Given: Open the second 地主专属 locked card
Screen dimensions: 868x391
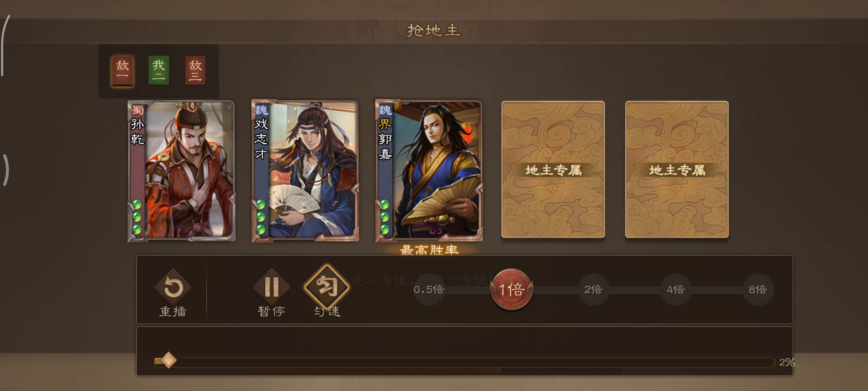Looking at the screenshot, I should [x=677, y=170].
